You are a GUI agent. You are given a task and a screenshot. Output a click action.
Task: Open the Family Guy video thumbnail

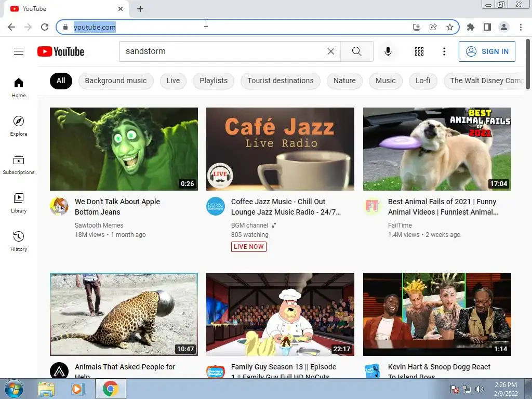(280, 314)
